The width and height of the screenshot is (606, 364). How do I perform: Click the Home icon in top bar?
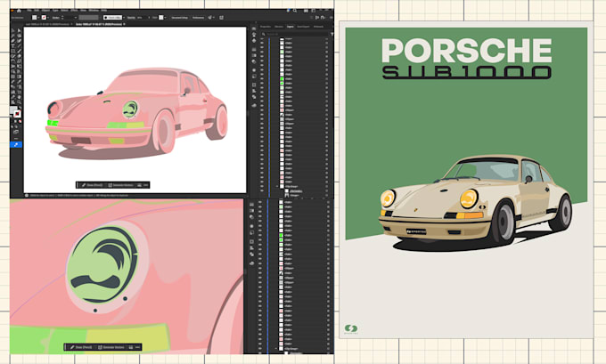tap(19, 11)
